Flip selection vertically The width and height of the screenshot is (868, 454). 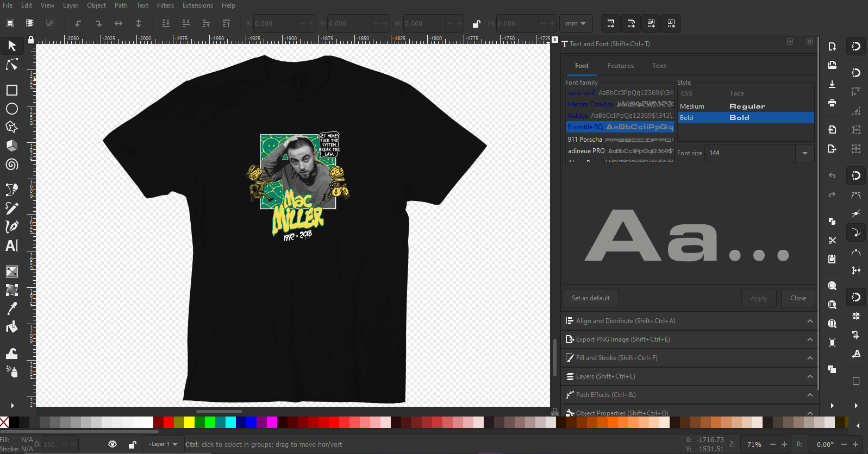click(x=139, y=23)
